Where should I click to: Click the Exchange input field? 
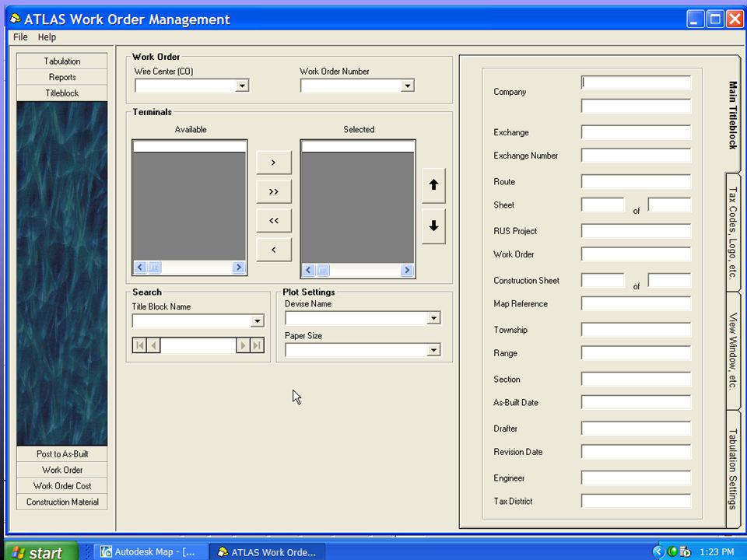636,132
